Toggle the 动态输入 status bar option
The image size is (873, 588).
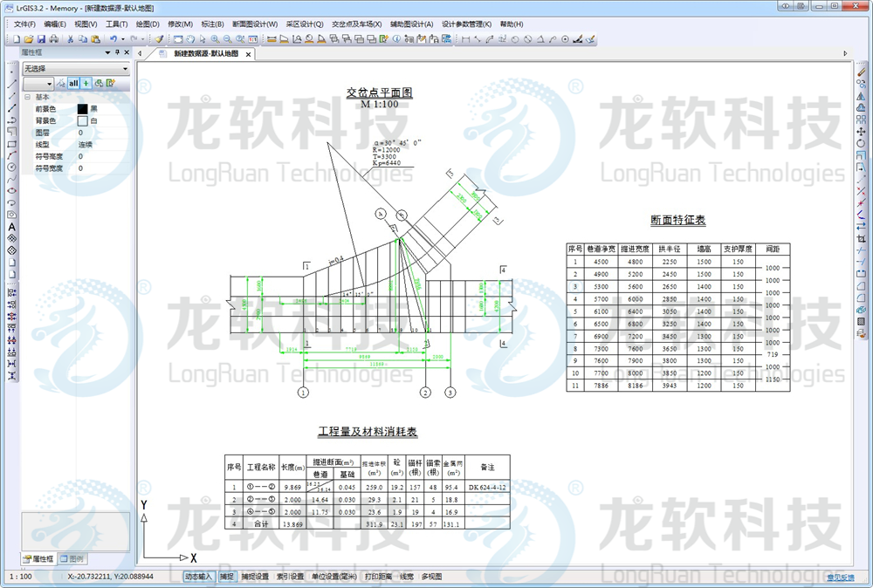click(198, 577)
